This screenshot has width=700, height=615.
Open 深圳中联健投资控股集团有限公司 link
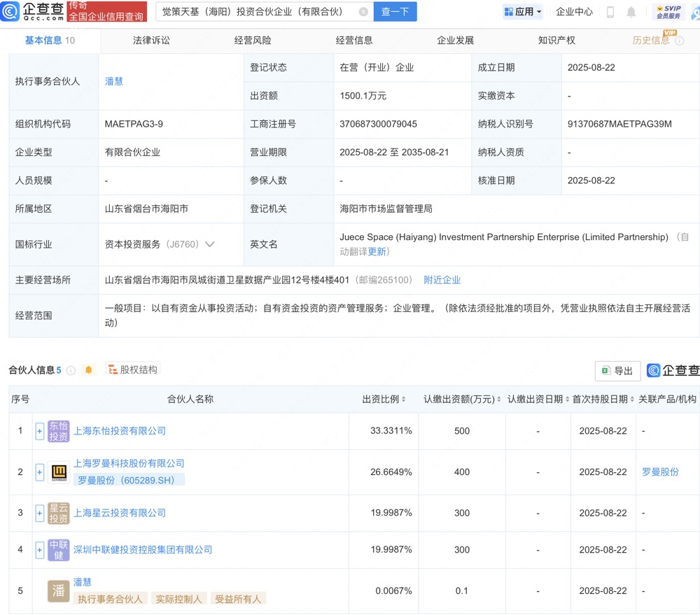[143, 550]
